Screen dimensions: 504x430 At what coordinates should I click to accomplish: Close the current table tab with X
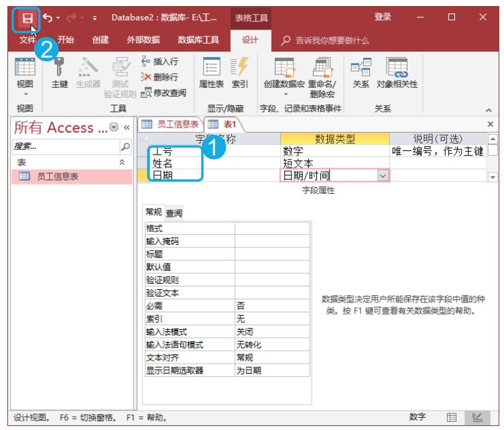point(491,124)
